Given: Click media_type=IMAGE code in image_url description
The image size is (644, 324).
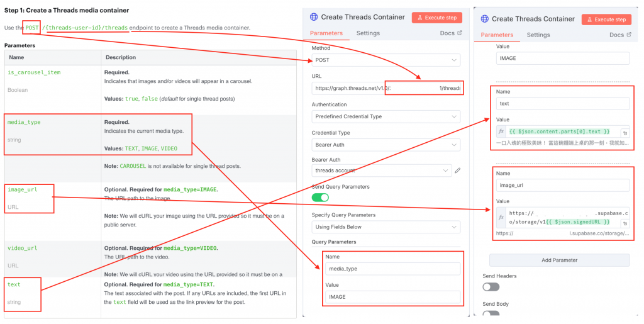Looking at the screenshot, I should click(190, 189).
